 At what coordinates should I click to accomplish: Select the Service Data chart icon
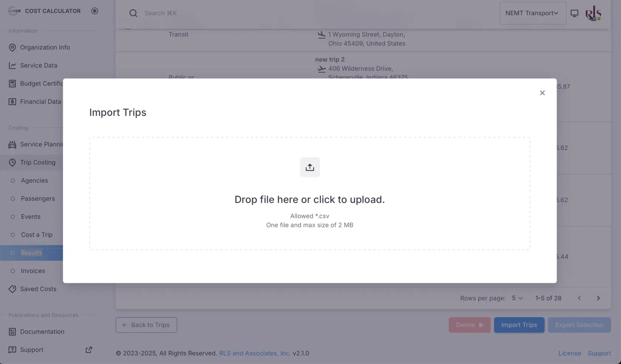click(x=12, y=65)
